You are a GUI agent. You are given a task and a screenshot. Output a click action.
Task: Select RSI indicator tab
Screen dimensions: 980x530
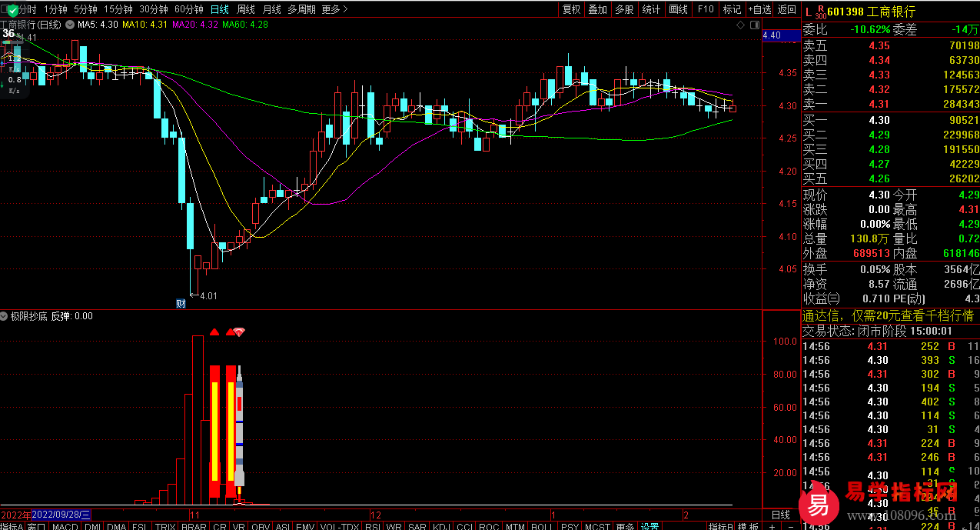pyautogui.click(x=373, y=526)
